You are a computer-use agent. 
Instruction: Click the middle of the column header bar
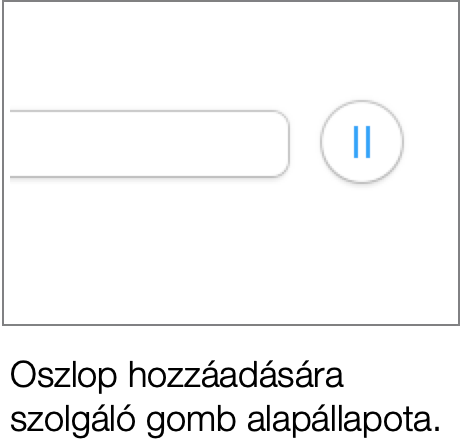click(x=150, y=143)
